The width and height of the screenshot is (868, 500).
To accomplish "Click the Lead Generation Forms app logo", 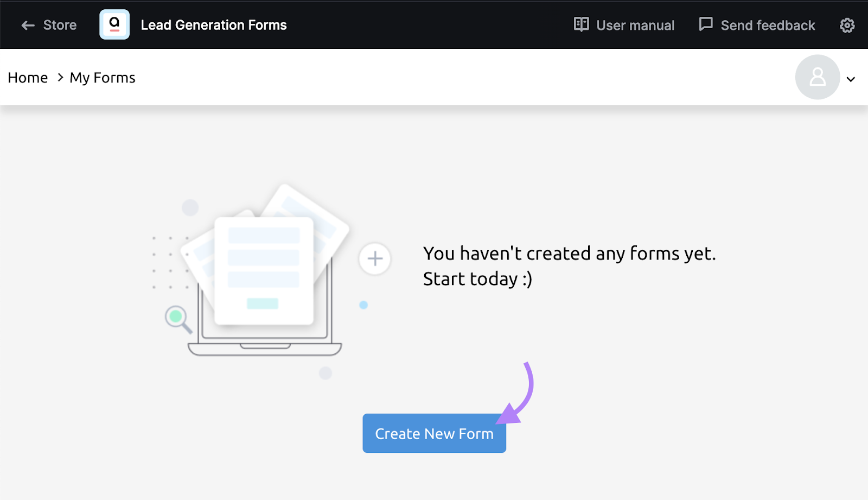I will pos(114,24).
